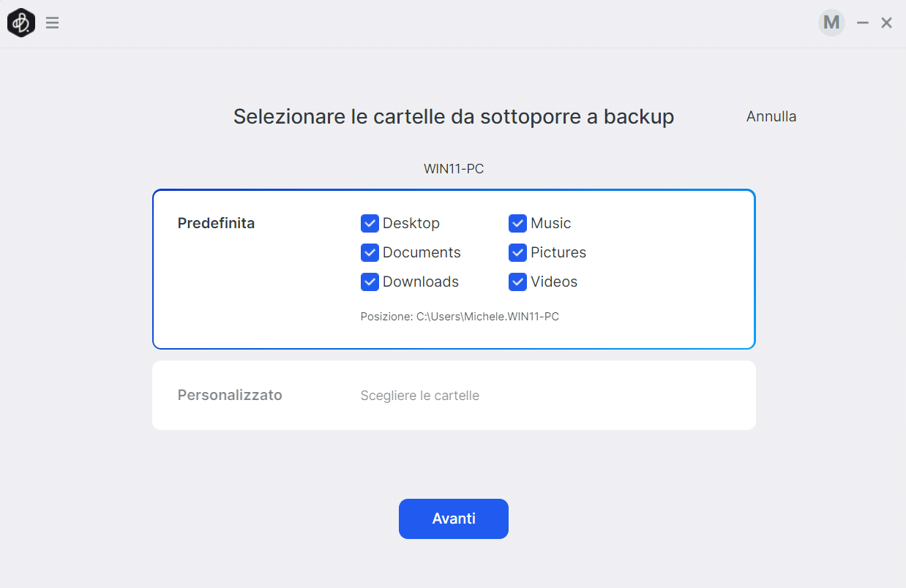Click the app logo icon

tap(21, 23)
